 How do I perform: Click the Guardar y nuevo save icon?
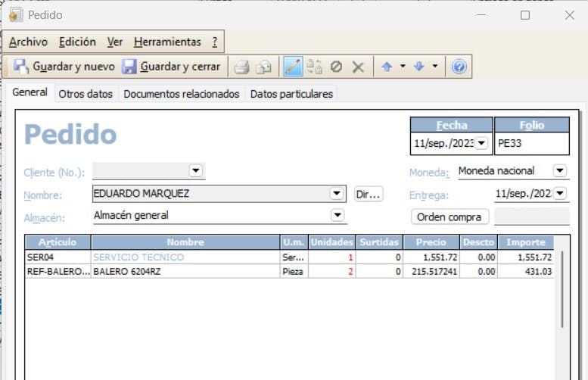point(21,67)
